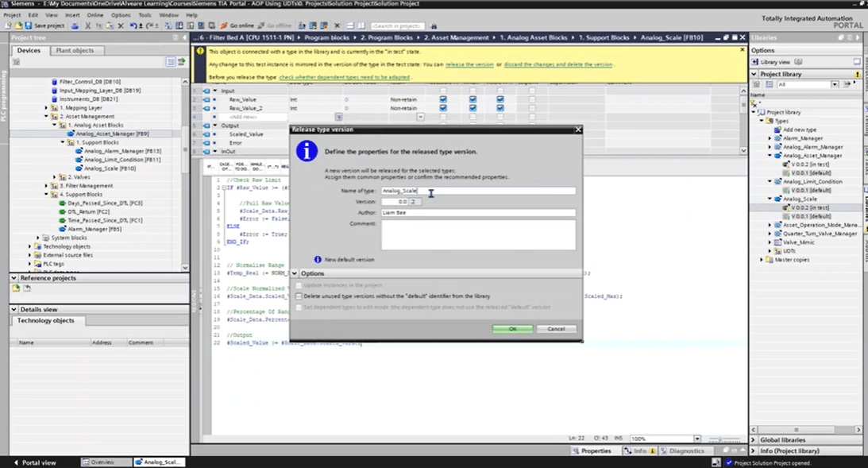Click OK to release type version
The height and width of the screenshot is (468, 868).
[x=512, y=328]
